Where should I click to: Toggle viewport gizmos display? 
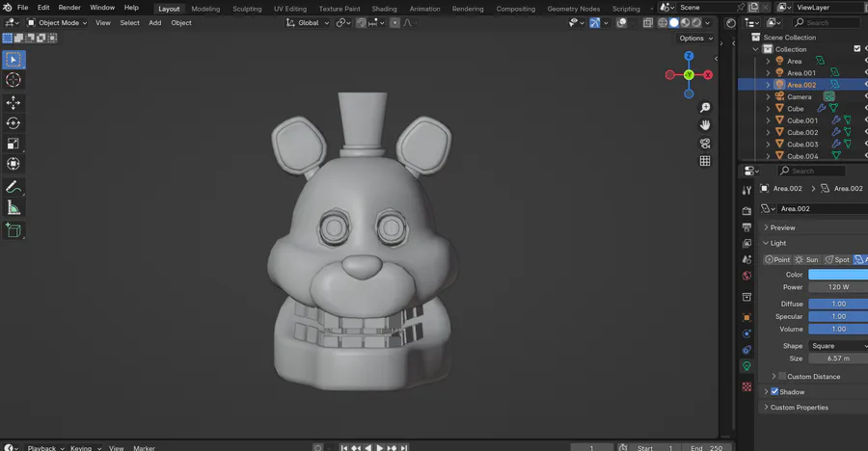594,23
